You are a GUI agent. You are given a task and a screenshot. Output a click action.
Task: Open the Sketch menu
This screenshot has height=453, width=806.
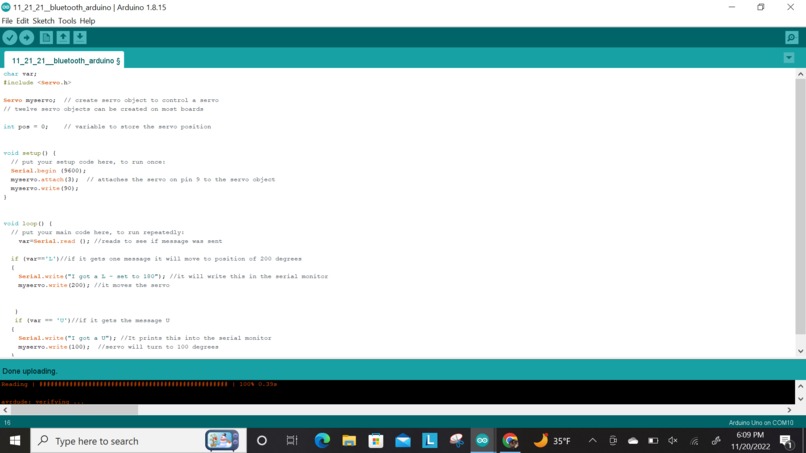(43, 21)
